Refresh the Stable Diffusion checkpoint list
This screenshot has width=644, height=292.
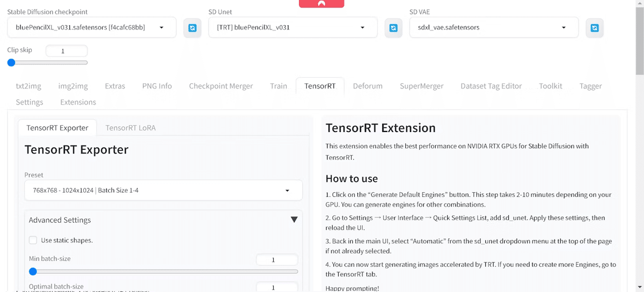pos(193,28)
